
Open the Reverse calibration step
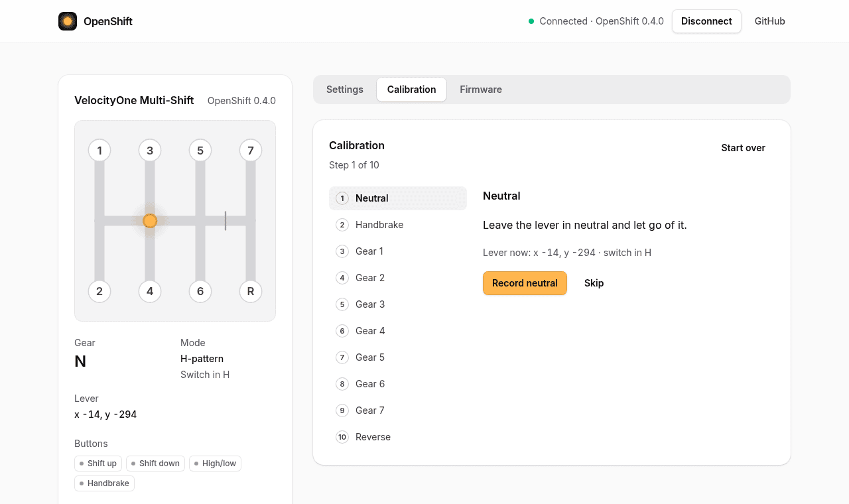[x=398, y=437]
